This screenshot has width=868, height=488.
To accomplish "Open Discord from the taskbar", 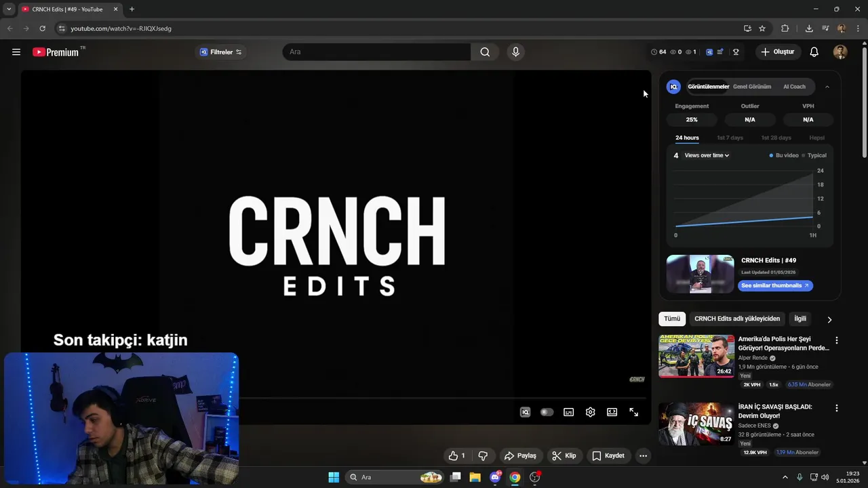I will coord(495,477).
